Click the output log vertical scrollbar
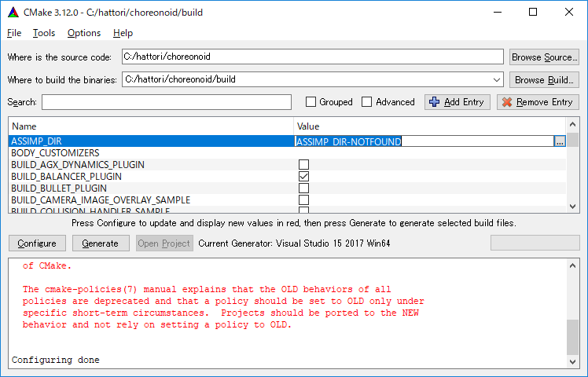This screenshot has height=377, width=588. [x=572, y=314]
